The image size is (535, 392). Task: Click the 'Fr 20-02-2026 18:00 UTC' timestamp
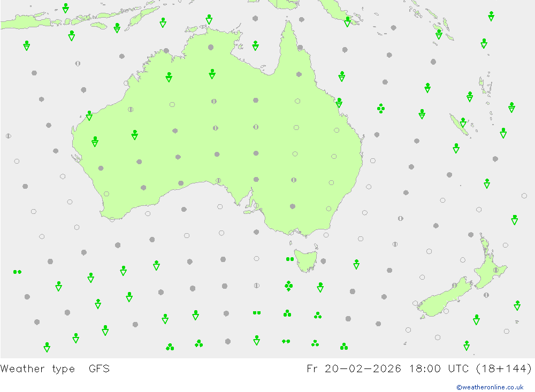coord(389,368)
